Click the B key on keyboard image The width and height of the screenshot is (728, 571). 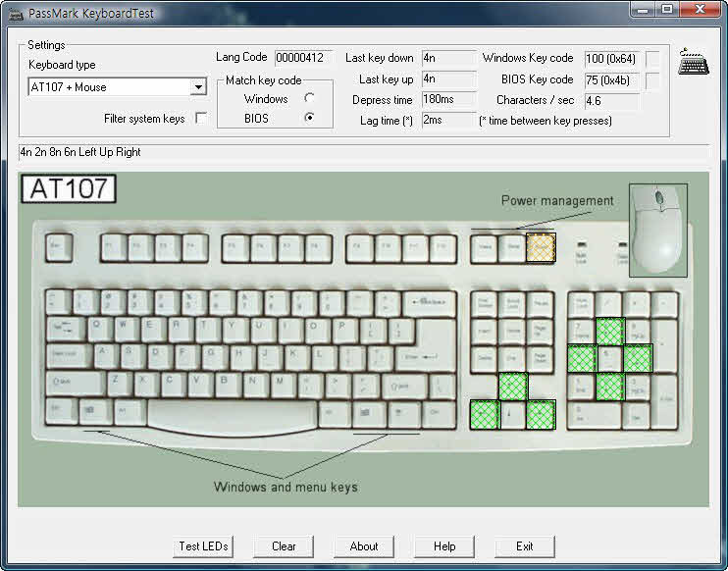228,384
